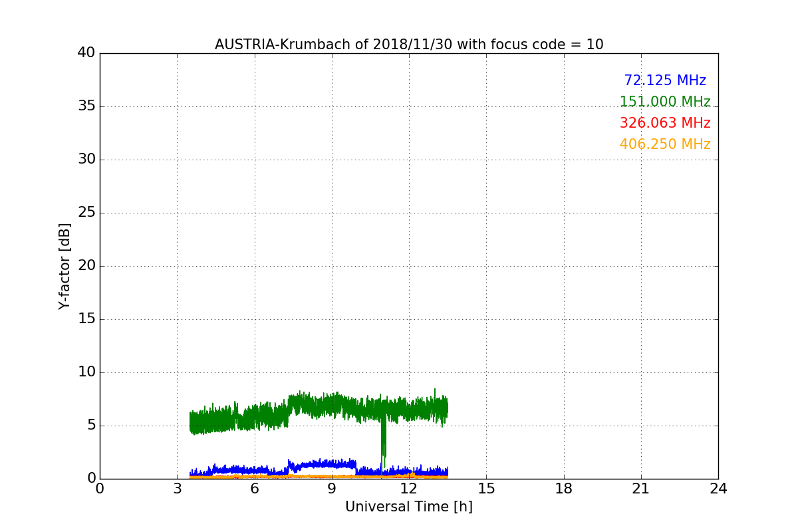Image resolution: width=798 pixels, height=532 pixels.
Task: Click the y-axis tick label 35
Action: (86, 106)
